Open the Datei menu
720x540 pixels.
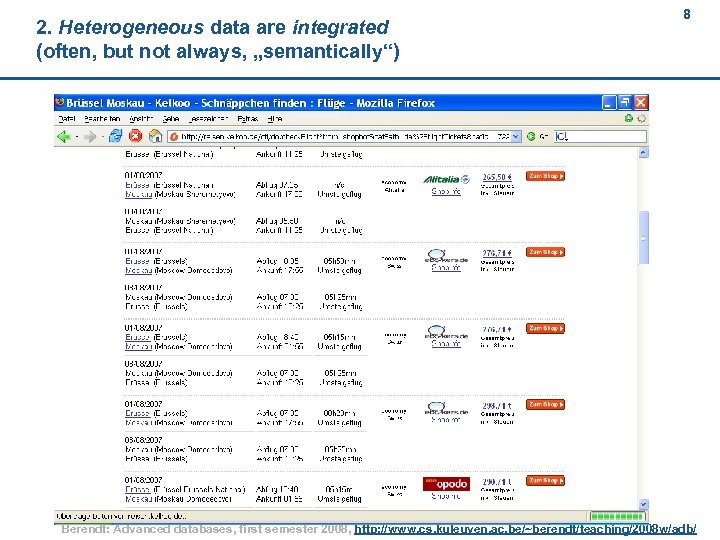pos(67,119)
